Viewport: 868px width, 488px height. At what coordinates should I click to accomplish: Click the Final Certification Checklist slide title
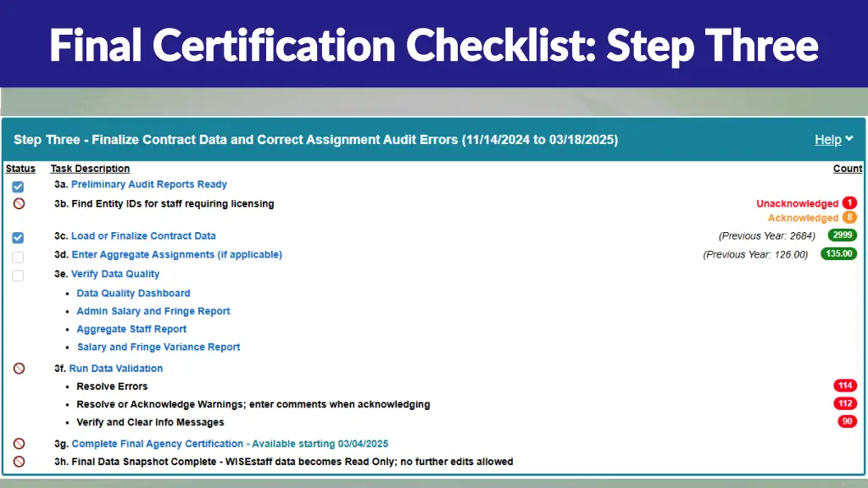(x=434, y=46)
